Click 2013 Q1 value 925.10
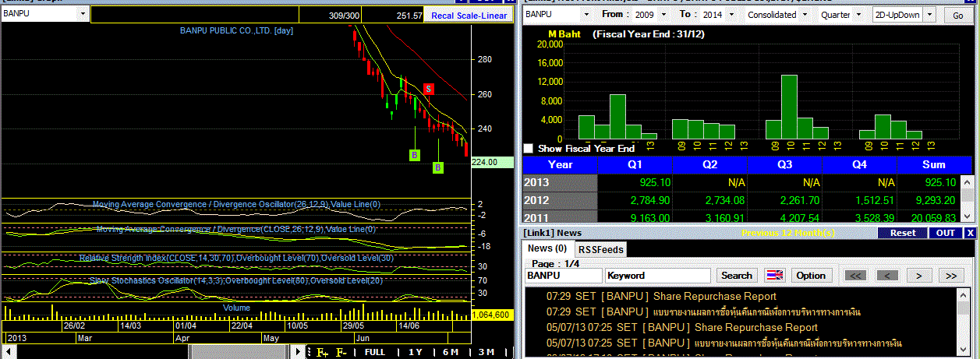 (x=653, y=182)
